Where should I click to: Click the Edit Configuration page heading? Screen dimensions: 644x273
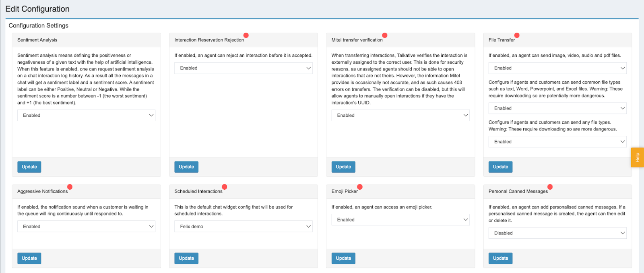37,9
